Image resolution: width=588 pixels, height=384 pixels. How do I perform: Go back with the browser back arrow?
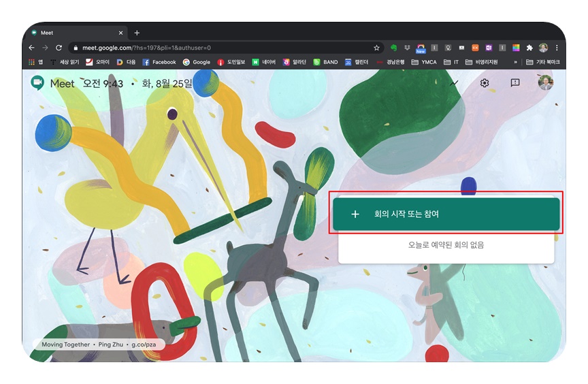(31, 48)
